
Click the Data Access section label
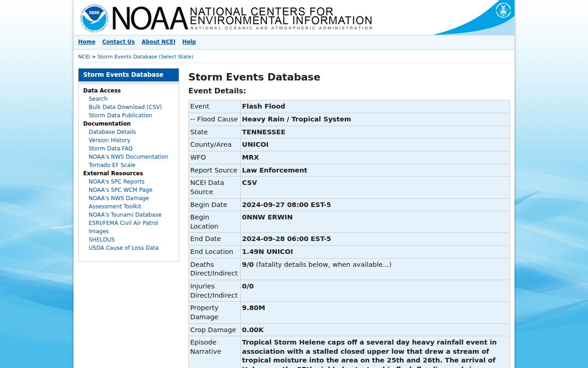pyautogui.click(x=102, y=91)
